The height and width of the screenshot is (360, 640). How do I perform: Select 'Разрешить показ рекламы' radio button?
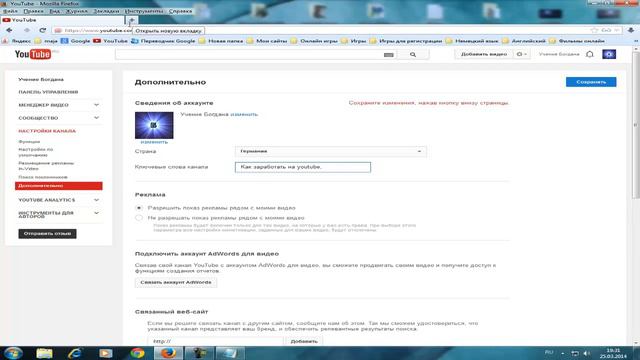pos(139,208)
